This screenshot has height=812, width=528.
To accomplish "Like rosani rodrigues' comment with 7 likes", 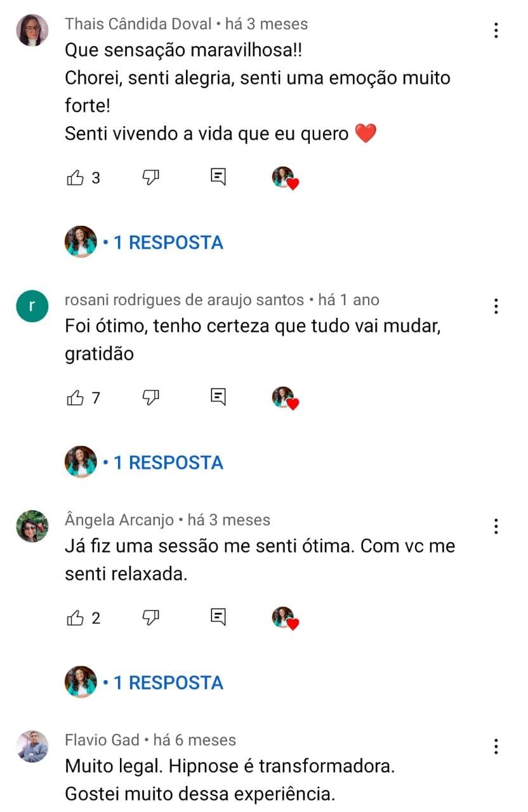I will [x=76, y=398].
